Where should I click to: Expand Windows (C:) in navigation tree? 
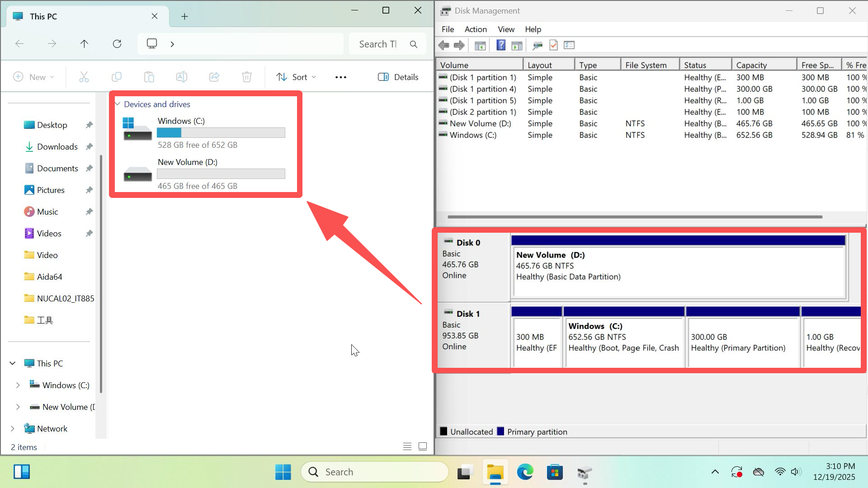(18, 385)
